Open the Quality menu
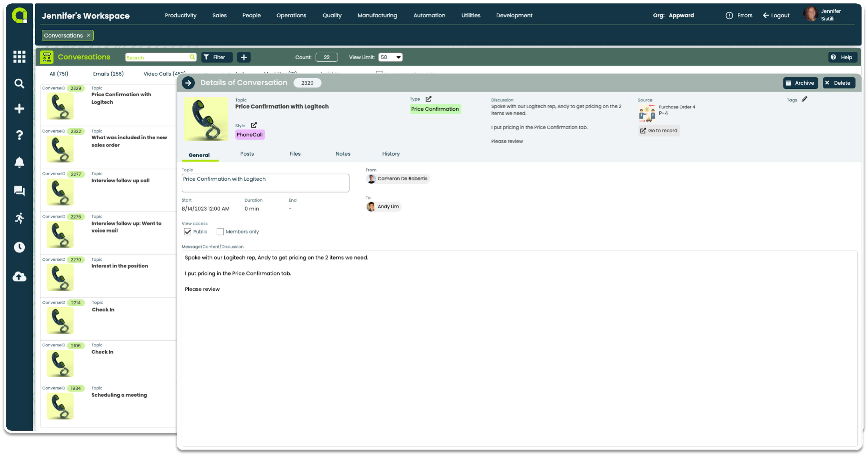The image size is (868, 456). point(332,15)
